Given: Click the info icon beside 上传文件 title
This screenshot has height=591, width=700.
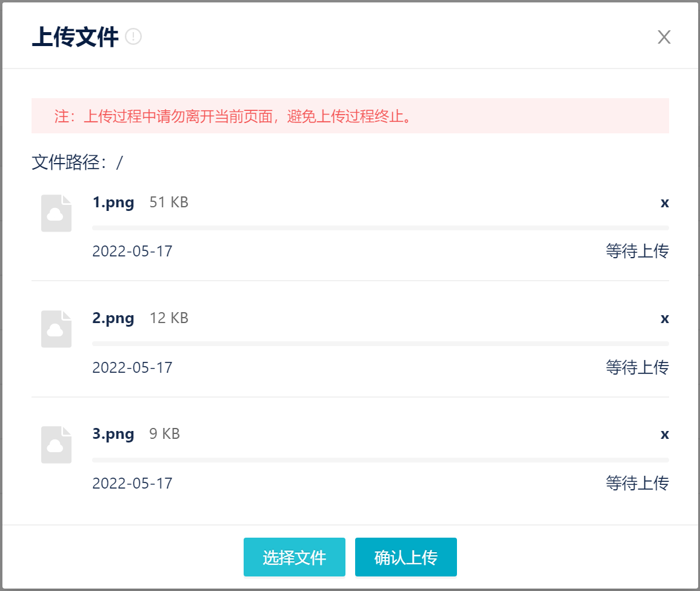Looking at the screenshot, I should [133, 37].
